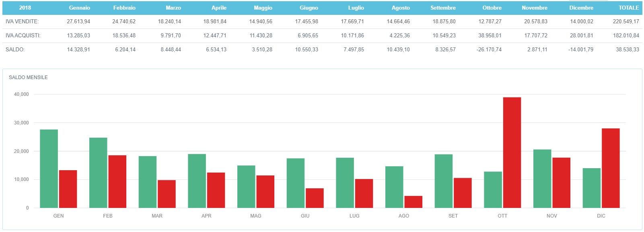Click the 40,000 y-axis label
644x232 pixels.
tap(21, 94)
